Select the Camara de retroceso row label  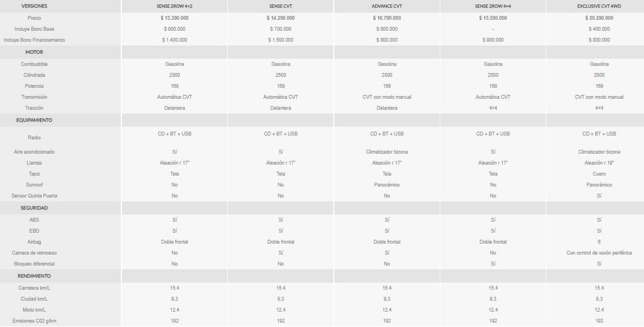coord(34,253)
